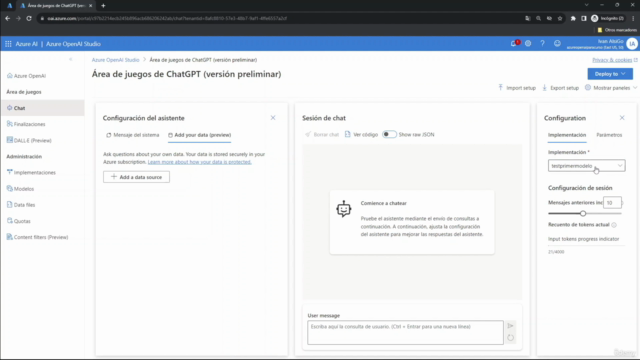Open DALL·E (Preview) playground

coord(29,140)
